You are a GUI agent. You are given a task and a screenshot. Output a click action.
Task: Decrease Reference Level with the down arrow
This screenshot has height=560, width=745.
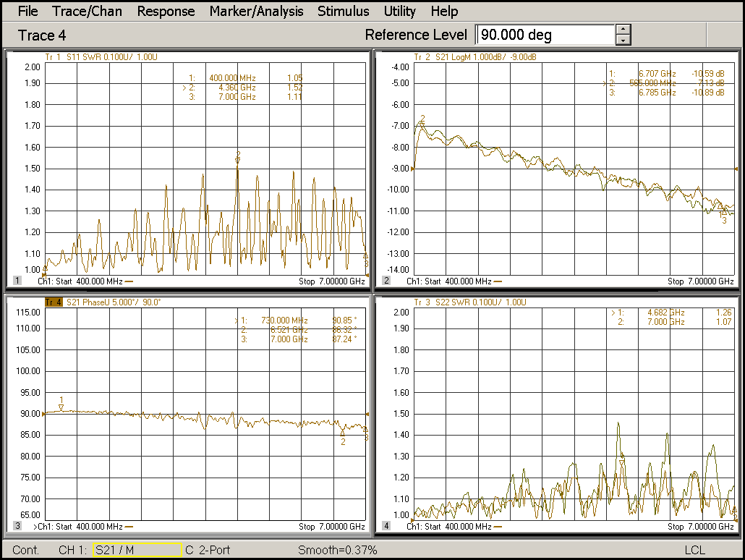click(623, 41)
